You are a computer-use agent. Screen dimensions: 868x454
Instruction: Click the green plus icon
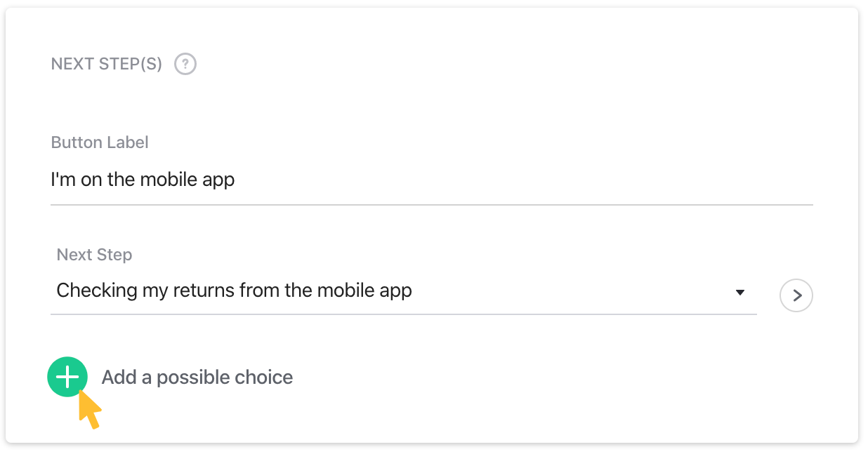coord(67,378)
